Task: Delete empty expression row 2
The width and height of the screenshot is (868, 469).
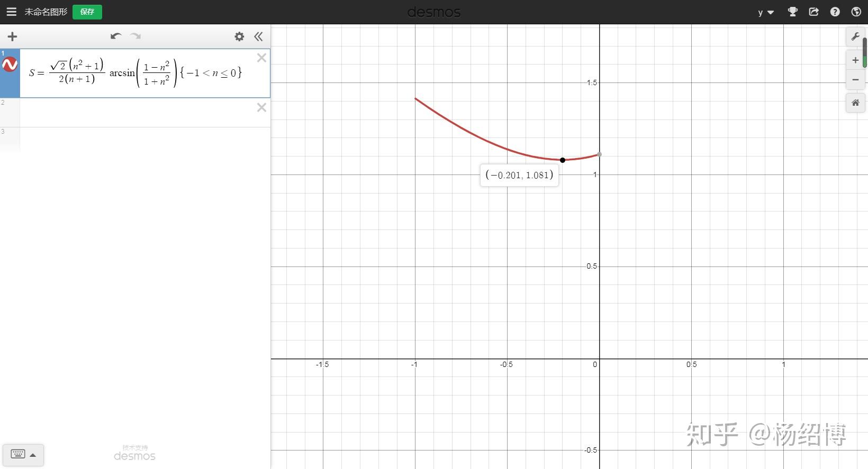Action: (x=261, y=107)
